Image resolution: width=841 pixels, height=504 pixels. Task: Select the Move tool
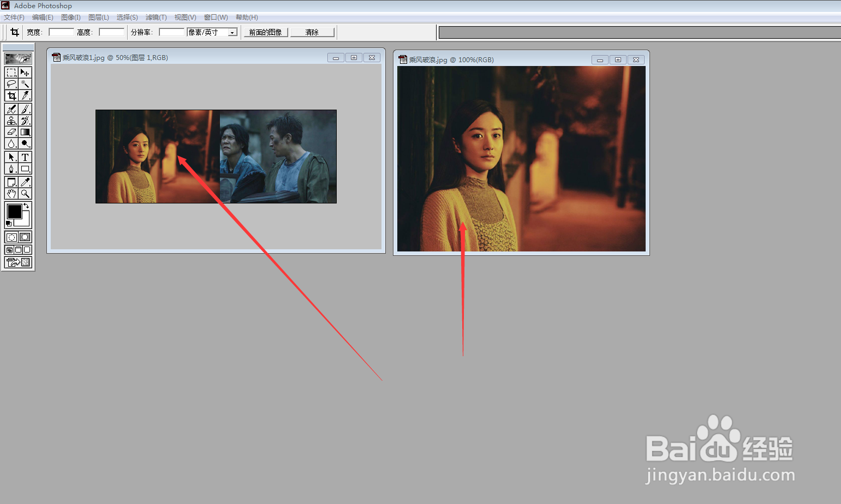[x=25, y=73]
